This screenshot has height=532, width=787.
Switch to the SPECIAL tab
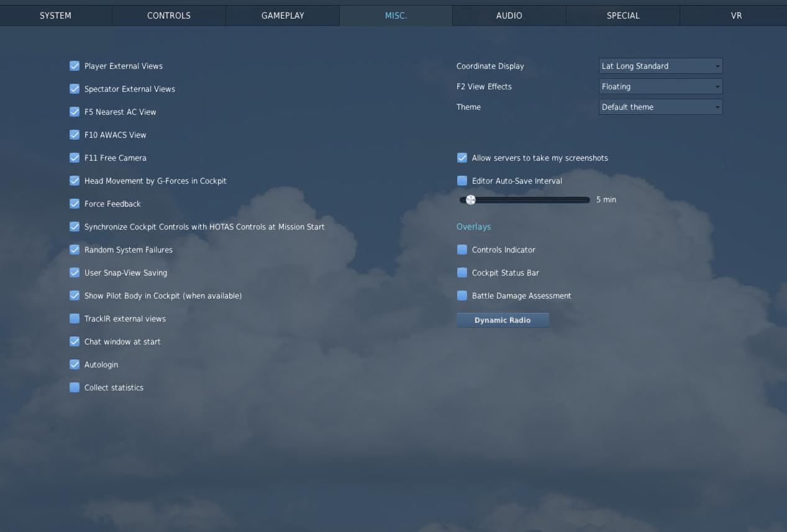(x=623, y=16)
